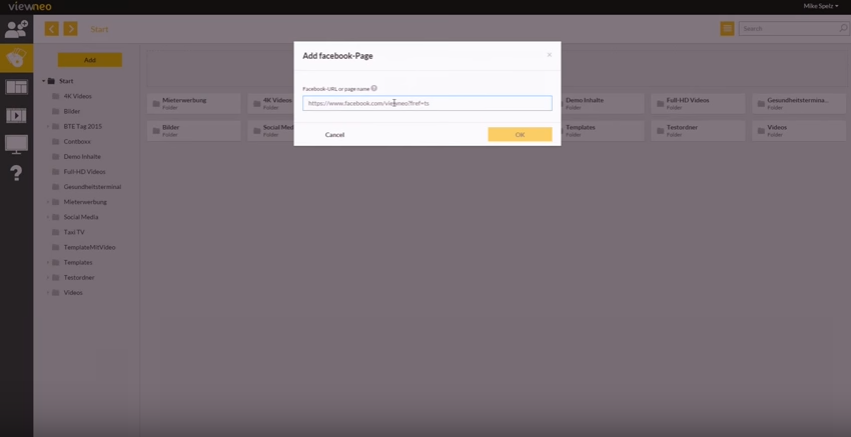Open the playlists film sidebar icon

[x=16, y=115]
